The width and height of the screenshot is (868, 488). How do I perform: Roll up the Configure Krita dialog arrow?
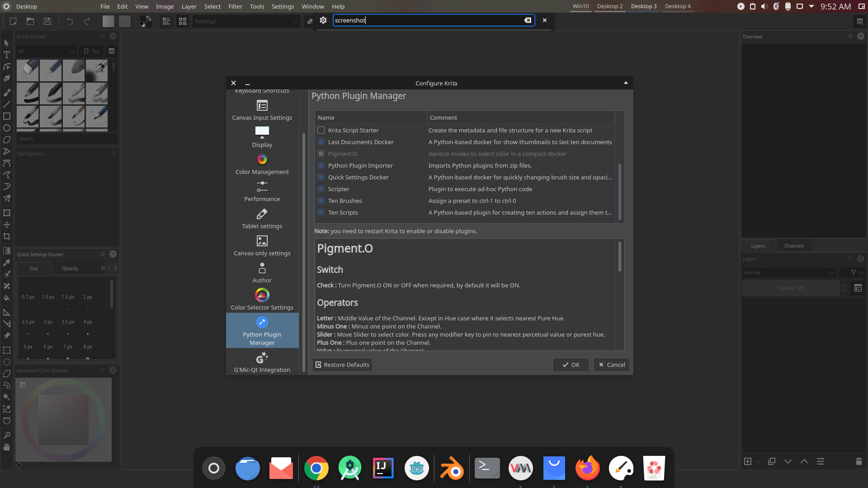tap(626, 83)
